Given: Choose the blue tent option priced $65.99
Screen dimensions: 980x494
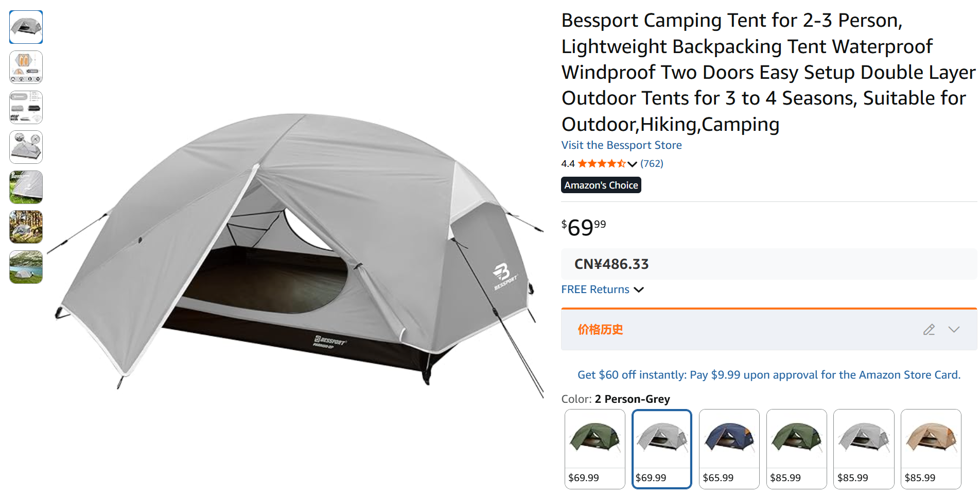Looking at the screenshot, I should click(729, 449).
